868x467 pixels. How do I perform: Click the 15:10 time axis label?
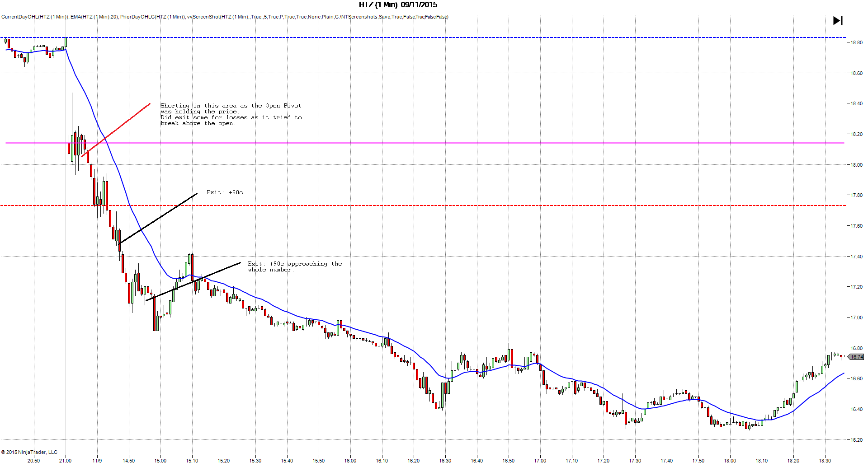pyautogui.click(x=192, y=461)
